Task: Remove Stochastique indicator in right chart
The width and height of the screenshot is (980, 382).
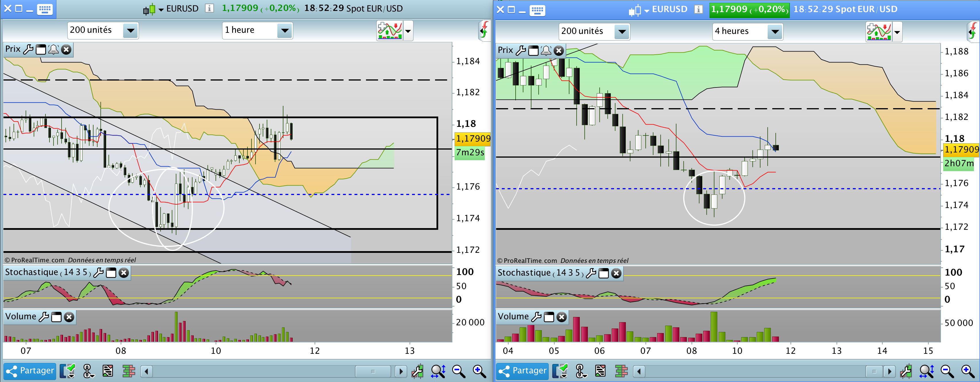Action: 616,274
